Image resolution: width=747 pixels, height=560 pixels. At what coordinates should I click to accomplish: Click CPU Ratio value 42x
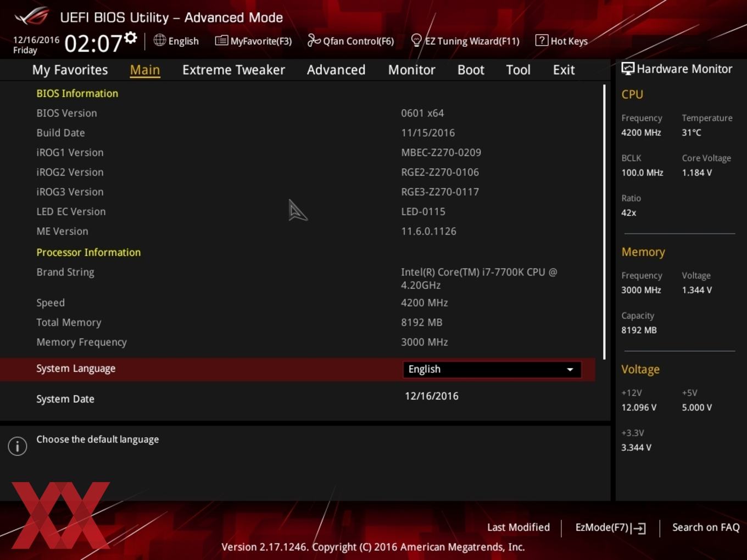629,212
